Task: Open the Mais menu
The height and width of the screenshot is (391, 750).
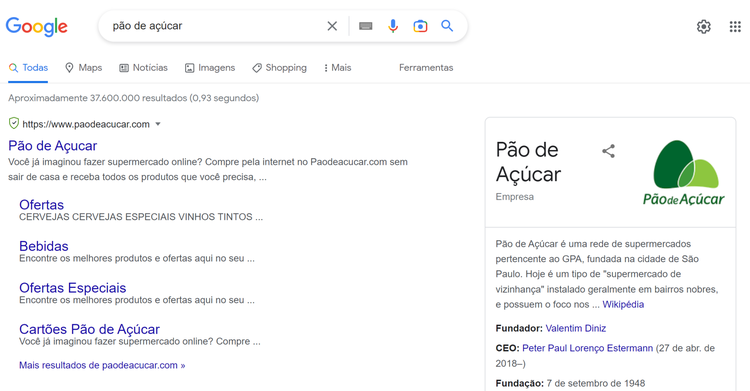Action: [338, 67]
